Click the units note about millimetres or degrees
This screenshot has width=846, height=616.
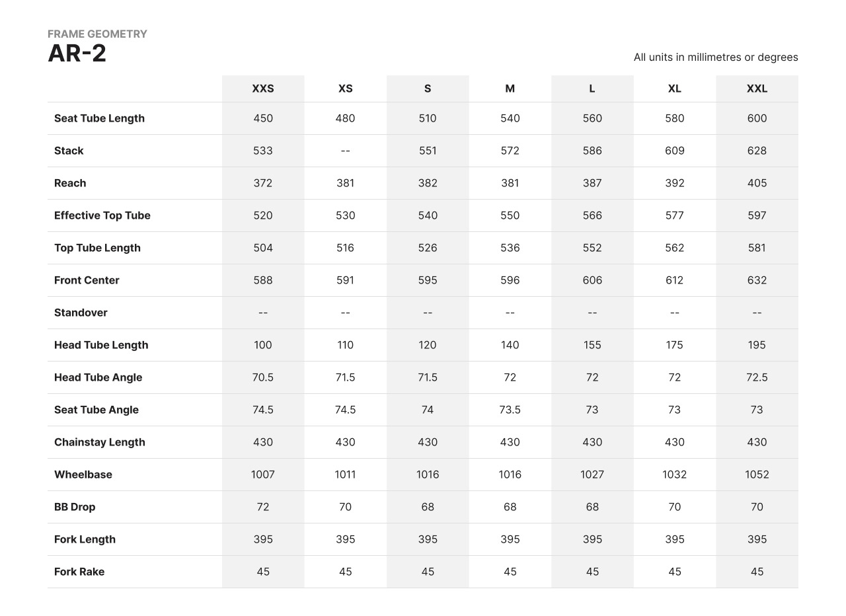coord(716,58)
